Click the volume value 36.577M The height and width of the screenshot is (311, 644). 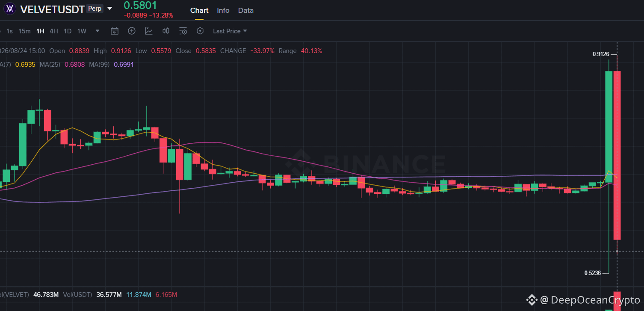point(109,295)
